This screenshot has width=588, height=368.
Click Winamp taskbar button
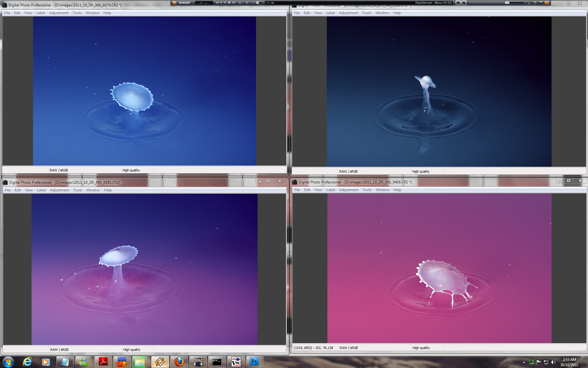tap(160, 362)
